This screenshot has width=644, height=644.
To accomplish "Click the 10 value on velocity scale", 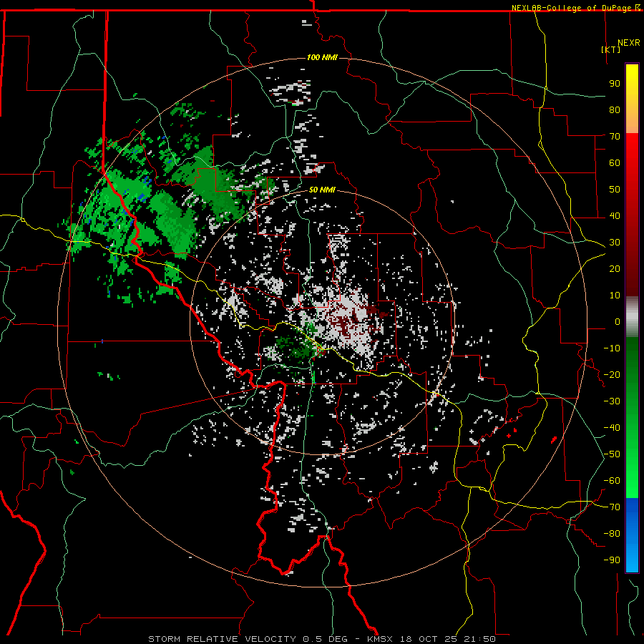I will coord(615,296).
